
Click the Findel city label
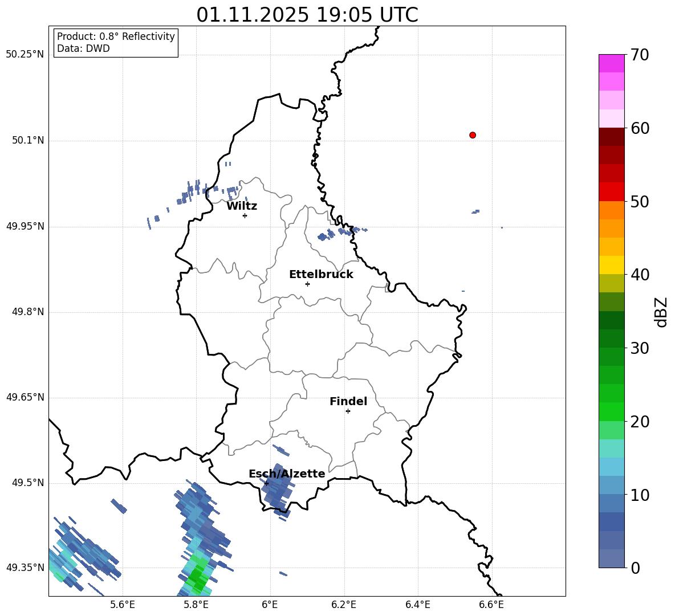click(x=348, y=401)
